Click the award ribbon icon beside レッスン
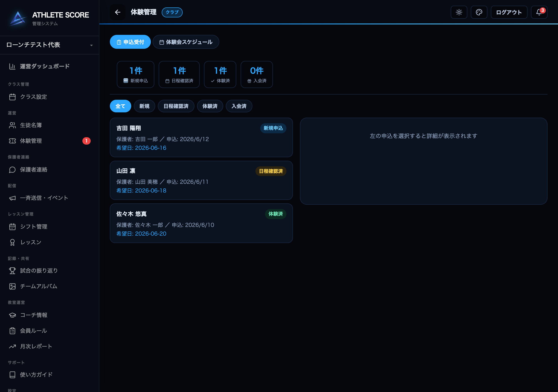The height and width of the screenshot is (392, 558). pyautogui.click(x=12, y=242)
